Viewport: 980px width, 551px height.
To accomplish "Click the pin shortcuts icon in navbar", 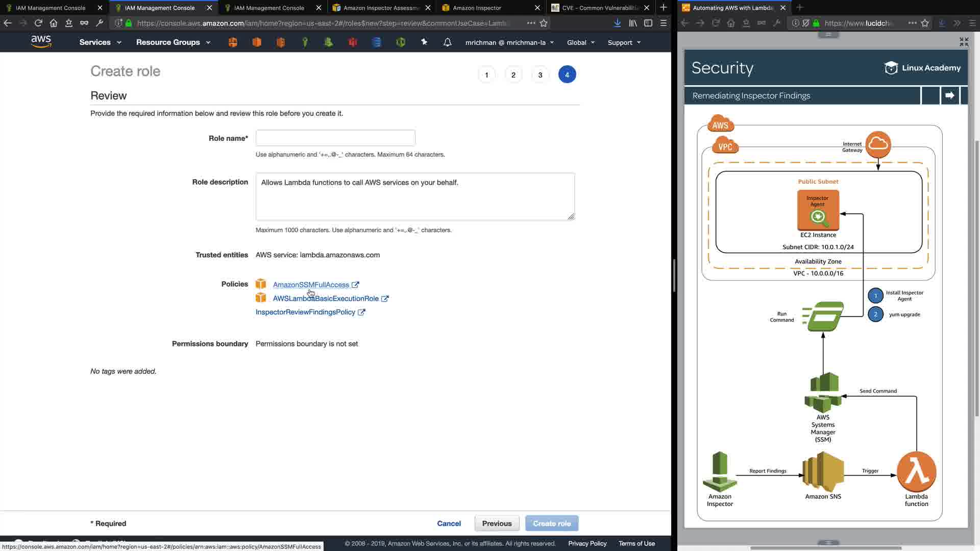I will click(x=424, y=42).
